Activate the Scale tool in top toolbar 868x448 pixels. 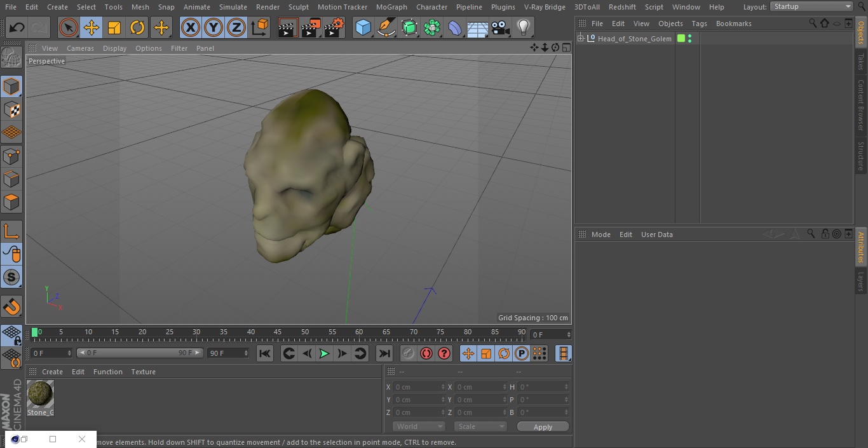coord(114,27)
